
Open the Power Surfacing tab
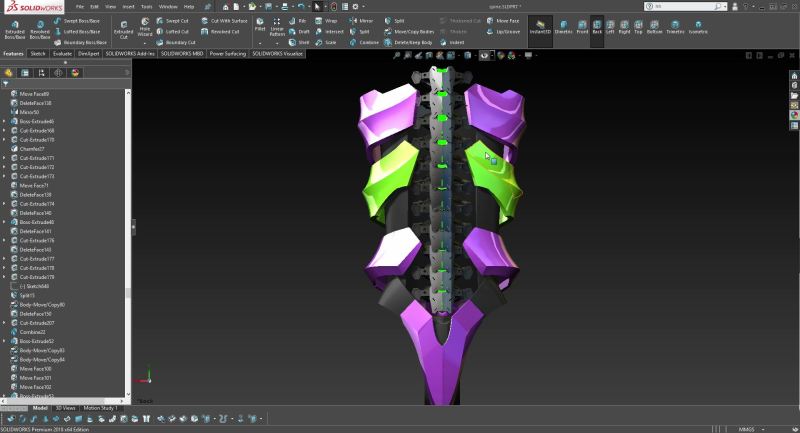coord(228,54)
